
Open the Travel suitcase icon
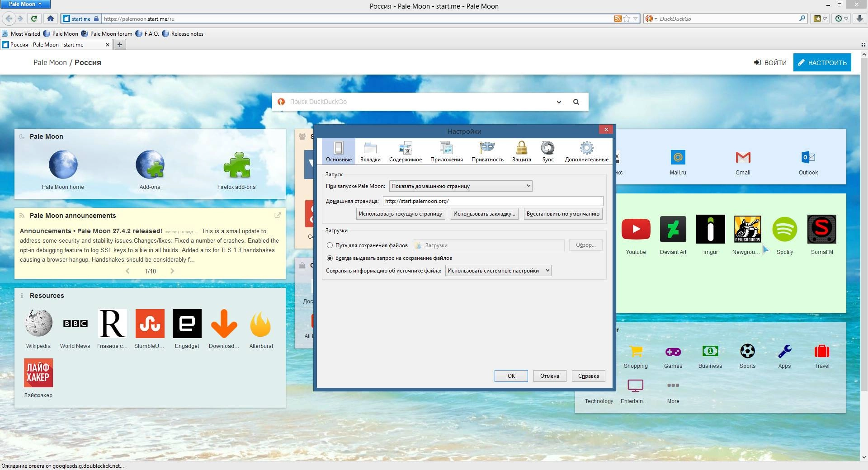click(x=822, y=351)
